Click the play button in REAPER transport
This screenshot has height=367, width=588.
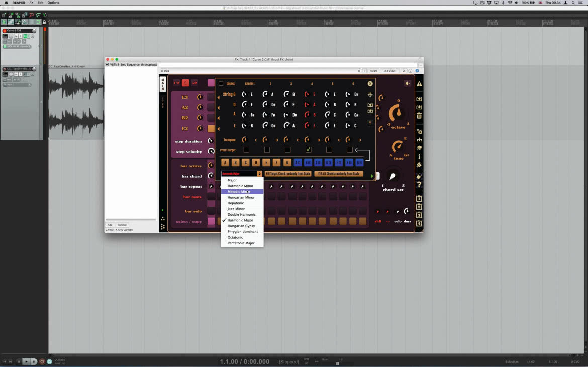[26, 362]
